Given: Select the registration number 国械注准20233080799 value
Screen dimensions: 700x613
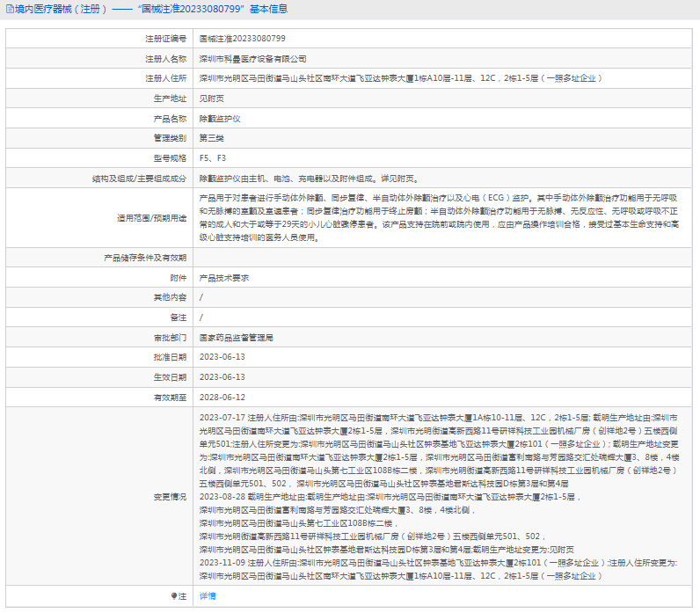Looking at the screenshot, I should (243, 39).
